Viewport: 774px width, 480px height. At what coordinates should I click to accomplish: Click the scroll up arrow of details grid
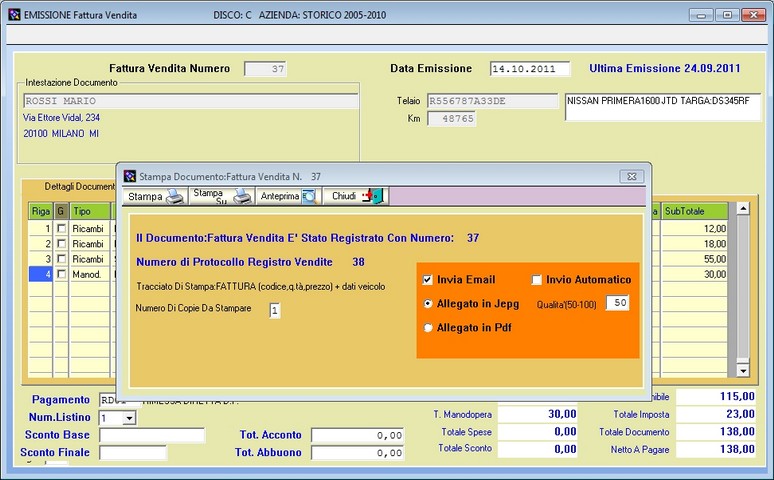click(743, 208)
